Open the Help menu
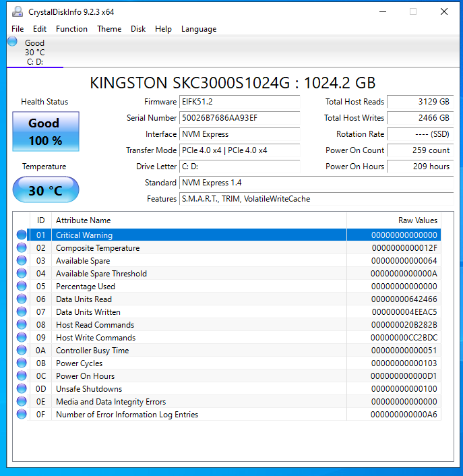Image resolution: width=463 pixels, height=476 pixels. tap(163, 29)
